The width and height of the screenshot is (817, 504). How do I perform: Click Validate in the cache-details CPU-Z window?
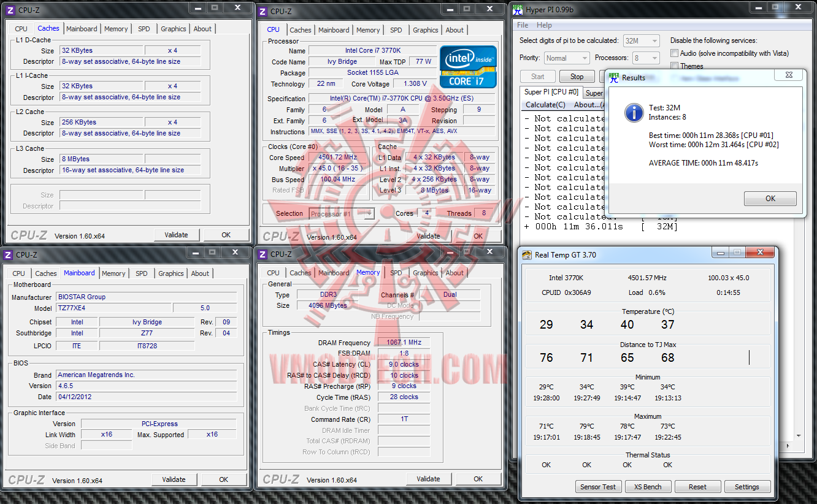tap(176, 235)
